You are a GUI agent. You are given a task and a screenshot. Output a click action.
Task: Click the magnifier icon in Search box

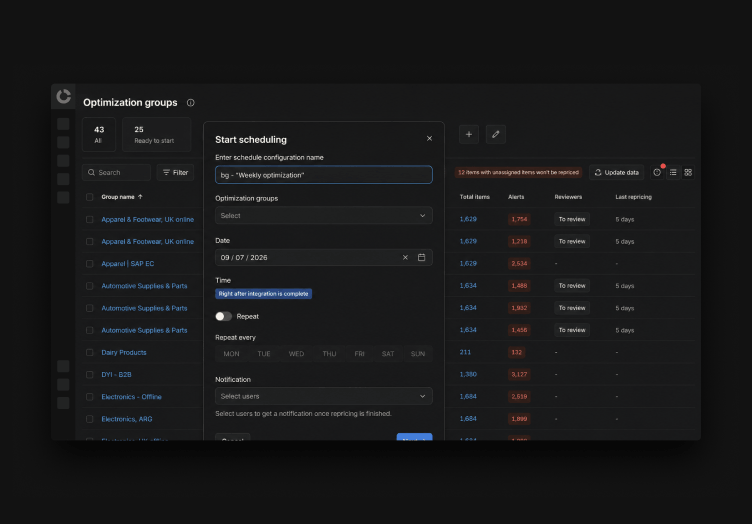click(91, 173)
